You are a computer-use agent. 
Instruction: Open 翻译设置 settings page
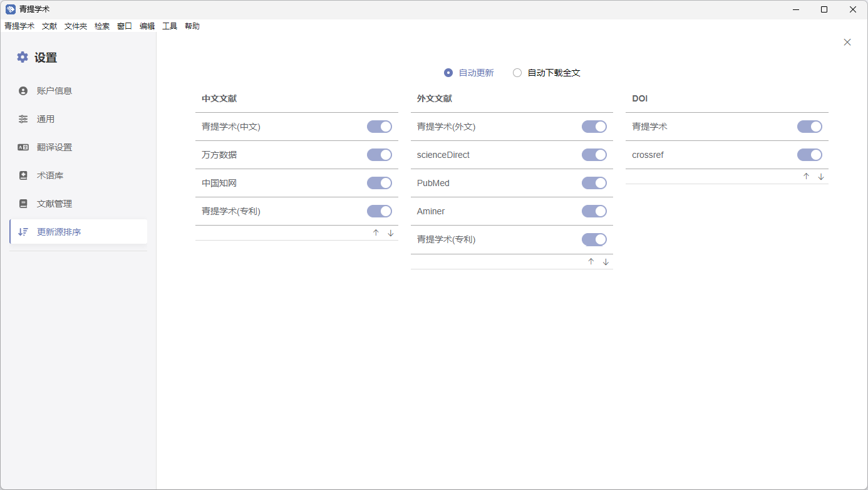[x=78, y=147]
